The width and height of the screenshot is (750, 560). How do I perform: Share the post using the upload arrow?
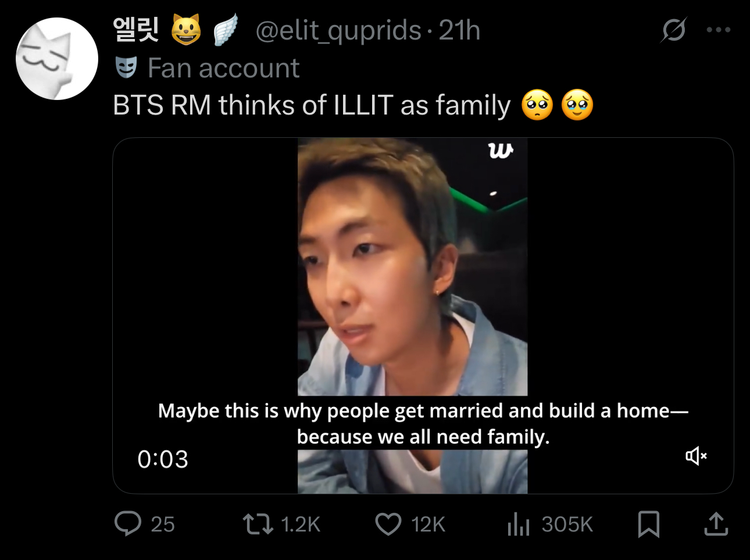(716, 523)
